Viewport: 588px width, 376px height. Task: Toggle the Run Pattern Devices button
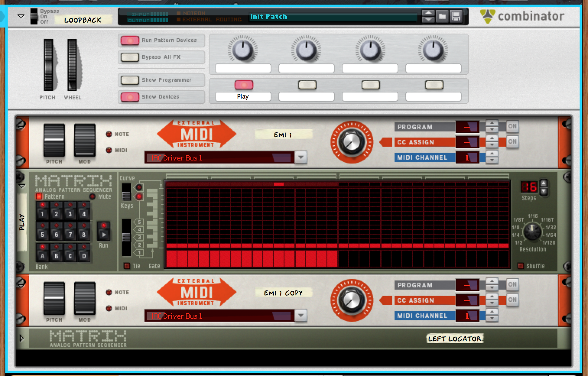coord(130,40)
